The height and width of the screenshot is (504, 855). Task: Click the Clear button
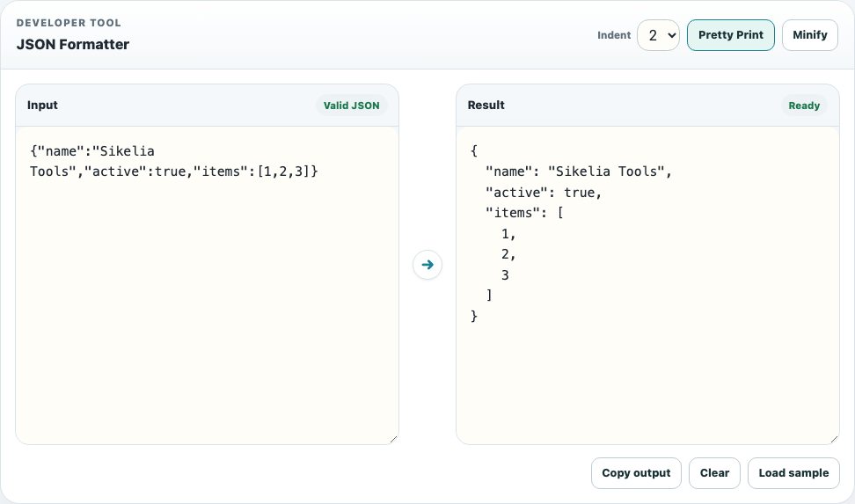pos(714,473)
